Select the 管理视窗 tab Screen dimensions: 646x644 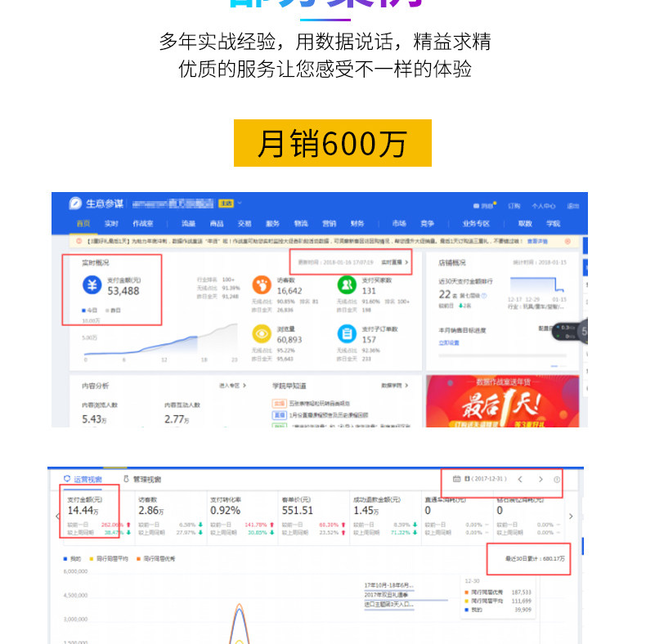point(142,479)
